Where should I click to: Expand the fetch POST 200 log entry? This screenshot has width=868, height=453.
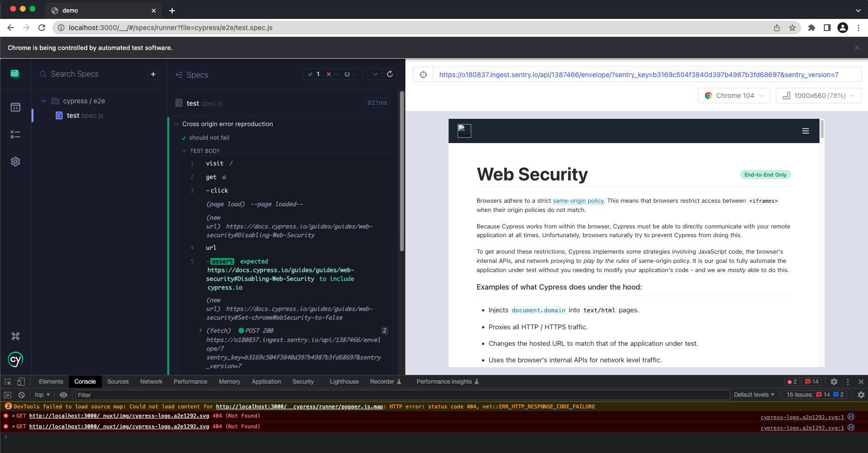pos(201,330)
